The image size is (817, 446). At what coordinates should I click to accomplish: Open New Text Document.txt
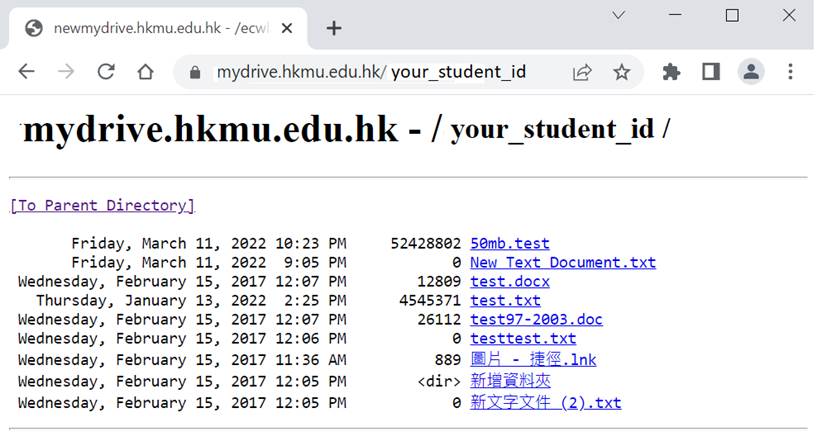coord(563,262)
